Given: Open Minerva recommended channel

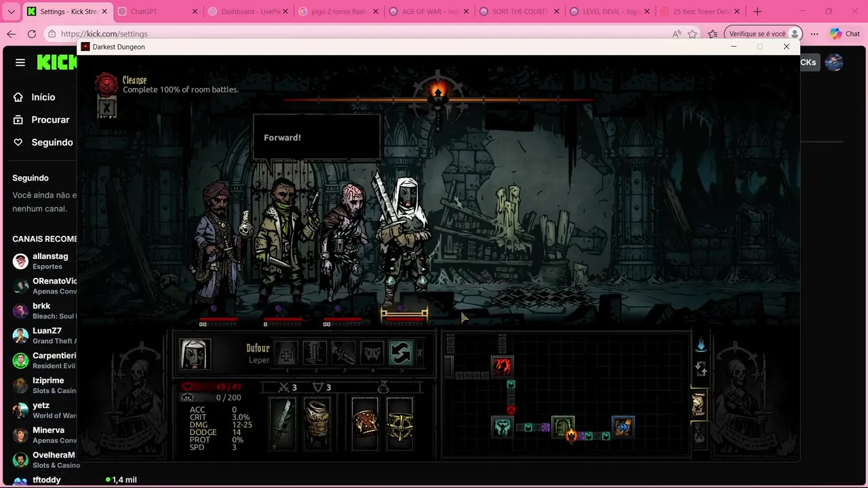Looking at the screenshot, I should click(42, 434).
